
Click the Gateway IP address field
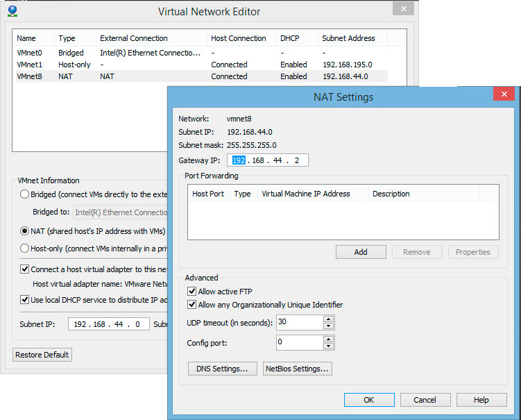[x=268, y=160]
